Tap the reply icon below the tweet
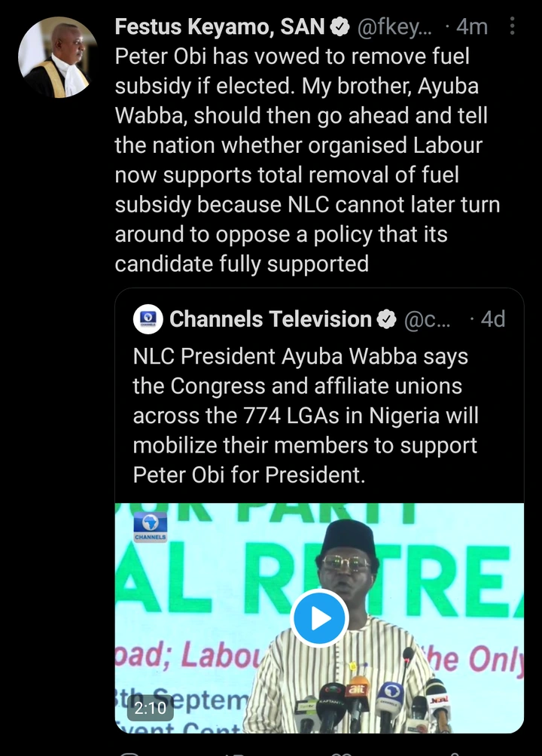Viewport: 542px width, 756px height. [129, 751]
